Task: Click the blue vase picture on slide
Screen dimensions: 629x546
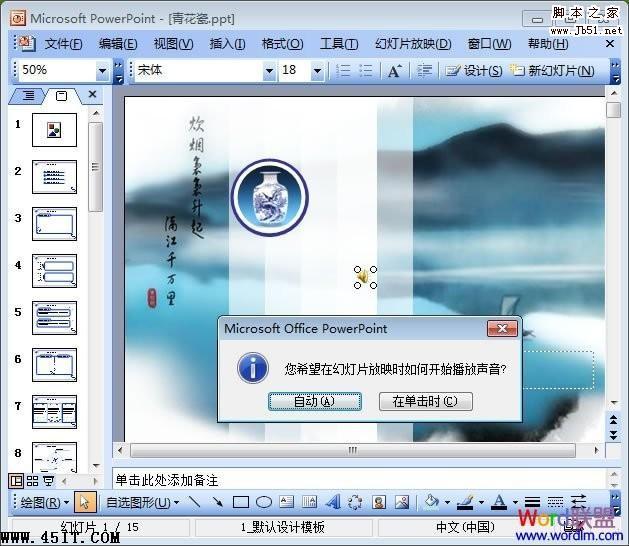Action: [270, 197]
